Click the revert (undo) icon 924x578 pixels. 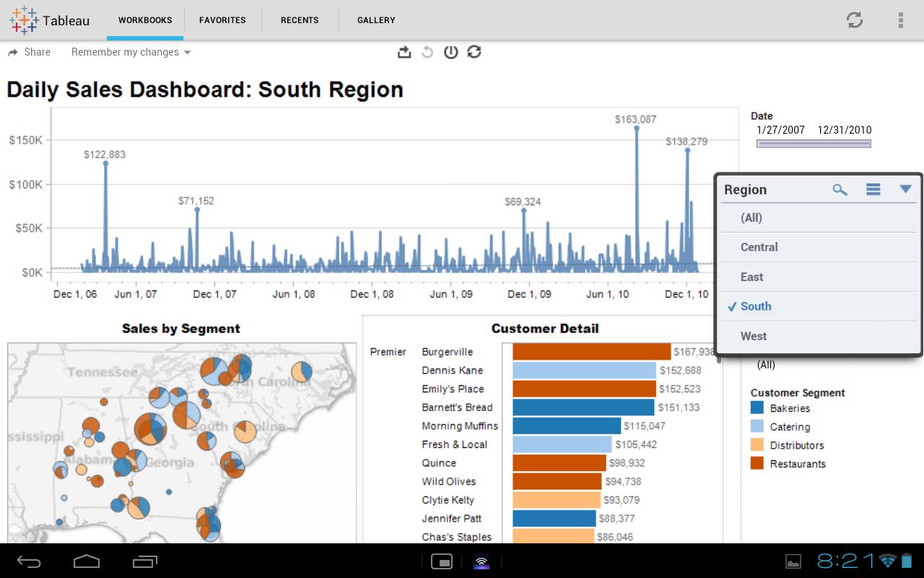pyautogui.click(x=427, y=51)
